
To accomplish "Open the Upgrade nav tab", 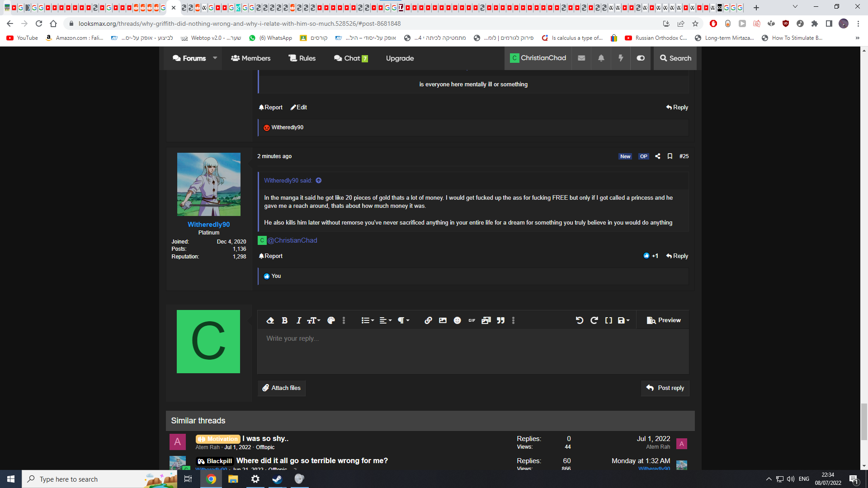I will click(400, 58).
